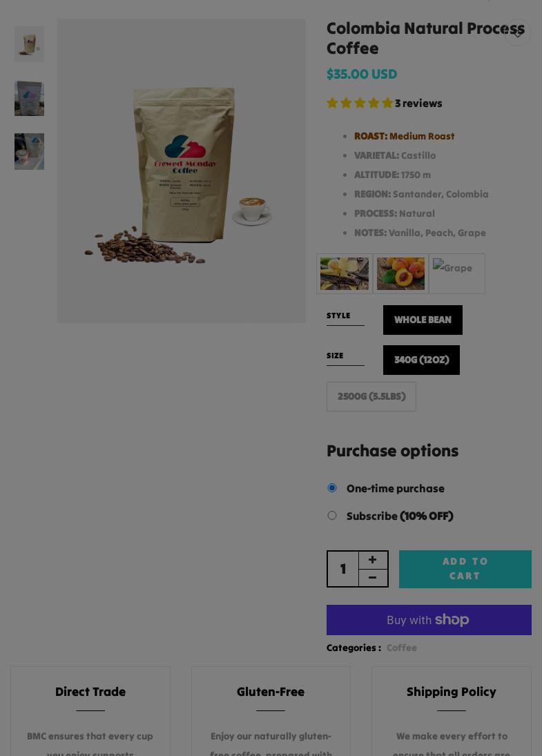Click the wishlist heart icon
The width and height of the screenshot is (542, 756).
click(x=517, y=32)
